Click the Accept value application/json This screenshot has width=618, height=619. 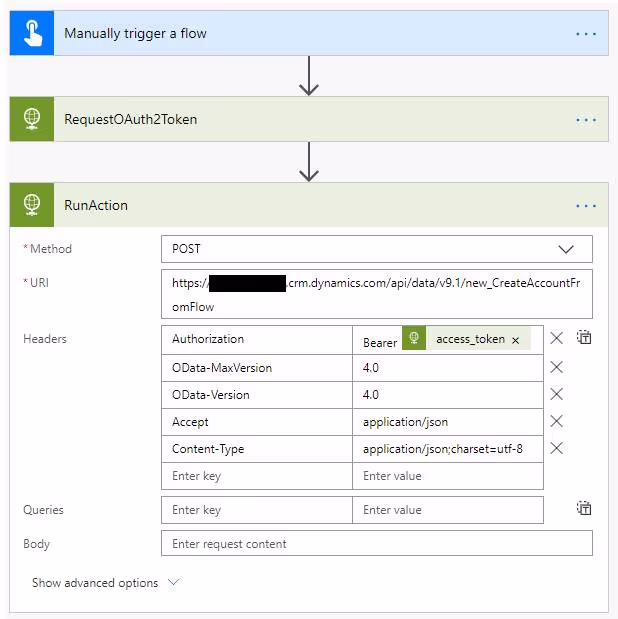point(448,422)
